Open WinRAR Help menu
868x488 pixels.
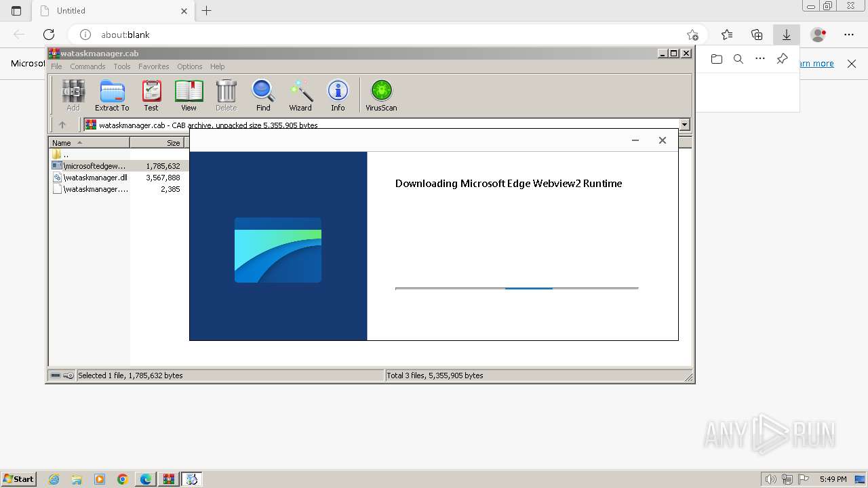coord(217,66)
